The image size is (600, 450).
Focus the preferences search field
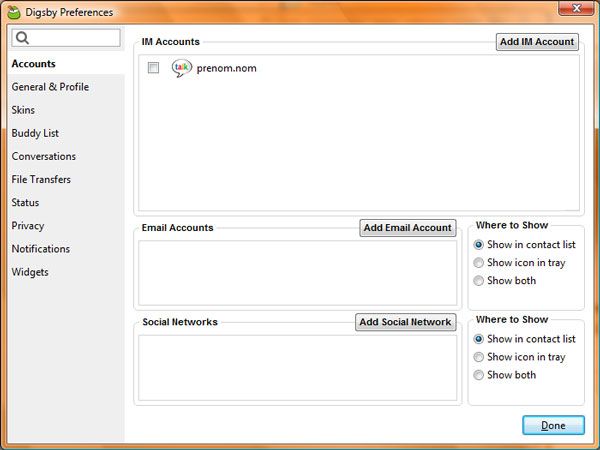66,38
